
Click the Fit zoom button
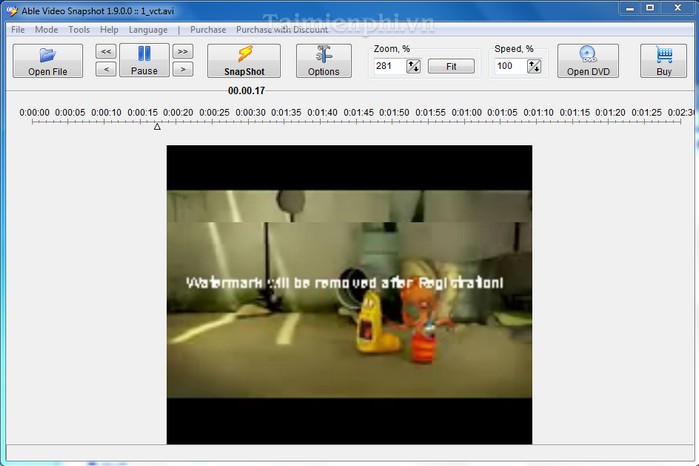(x=451, y=66)
